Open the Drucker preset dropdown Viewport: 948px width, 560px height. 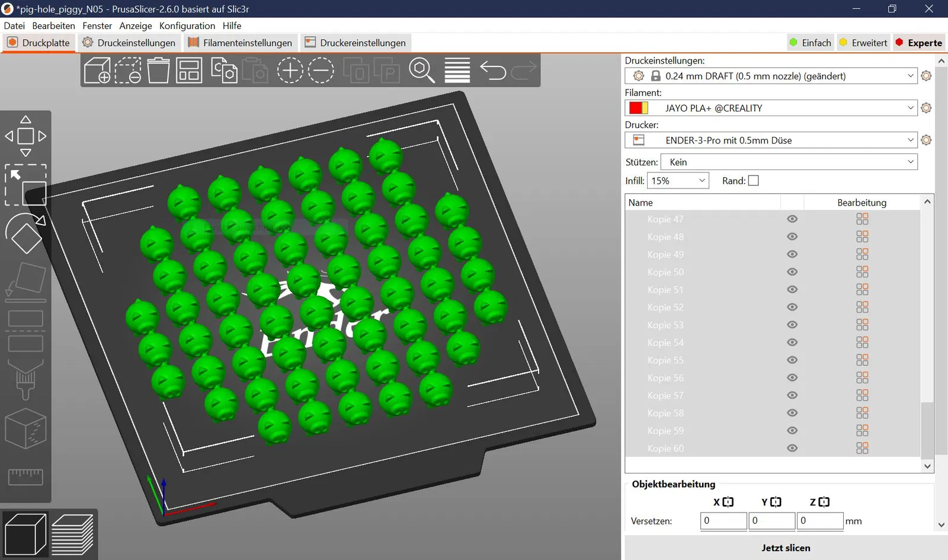[771, 140]
